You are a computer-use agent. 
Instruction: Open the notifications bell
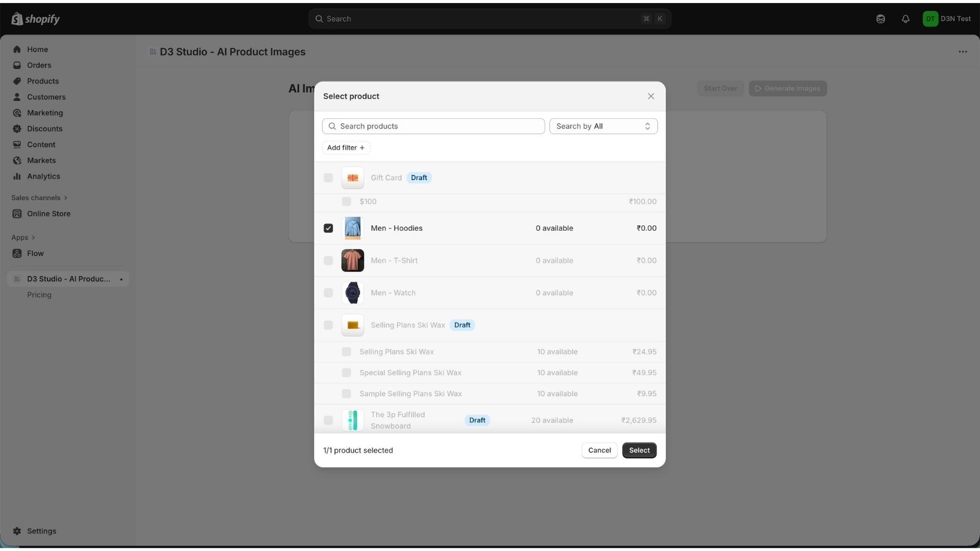click(x=905, y=19)
